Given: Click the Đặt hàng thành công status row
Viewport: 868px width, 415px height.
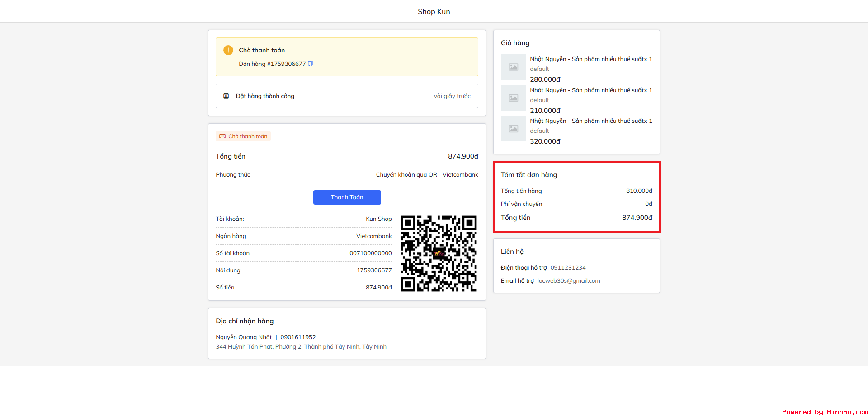Looking at the screenshot, I should 347,96.
